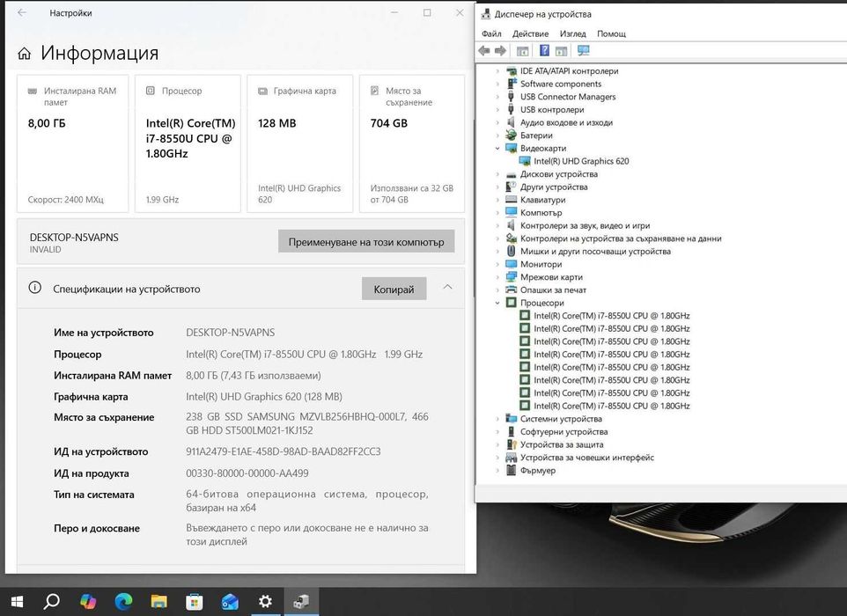Collapse the Видеокарти node
This screenshot has height=616, width=847.
[x=497, y=148]
